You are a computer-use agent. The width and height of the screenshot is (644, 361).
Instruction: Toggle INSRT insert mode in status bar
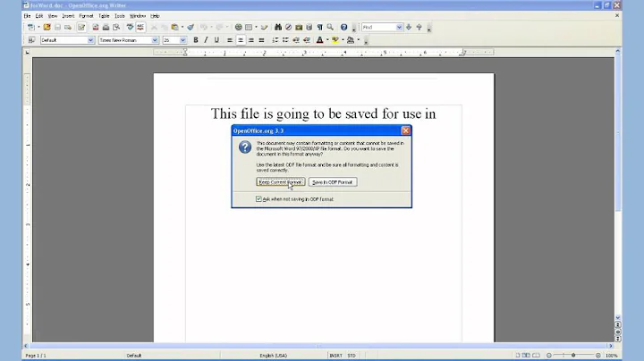pos(336,356)
